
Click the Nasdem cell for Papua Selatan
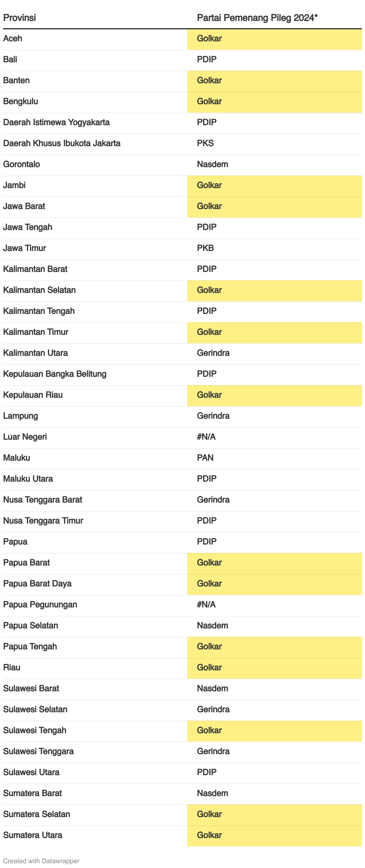(x=212, y=626)
